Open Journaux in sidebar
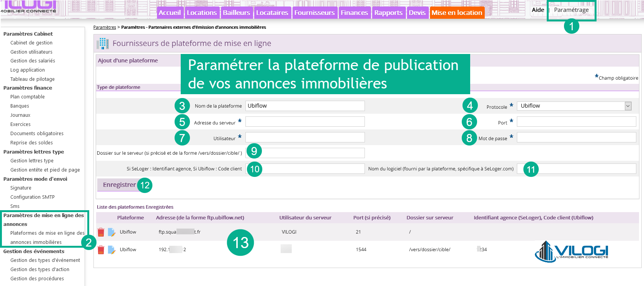644x286 pixels. (x=20, y=115)
